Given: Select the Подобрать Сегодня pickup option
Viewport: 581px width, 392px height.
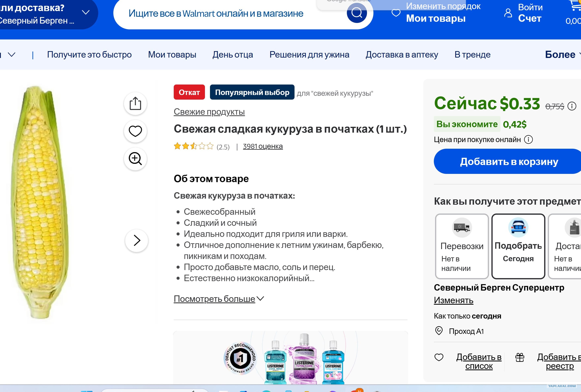Looking at the screenshot, I should tap(518, 246).
